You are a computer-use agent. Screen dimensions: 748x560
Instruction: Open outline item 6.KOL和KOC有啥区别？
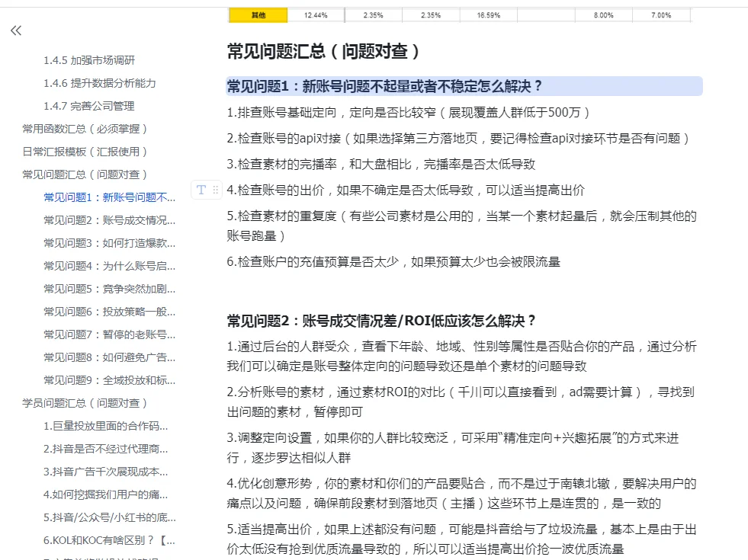110,541
